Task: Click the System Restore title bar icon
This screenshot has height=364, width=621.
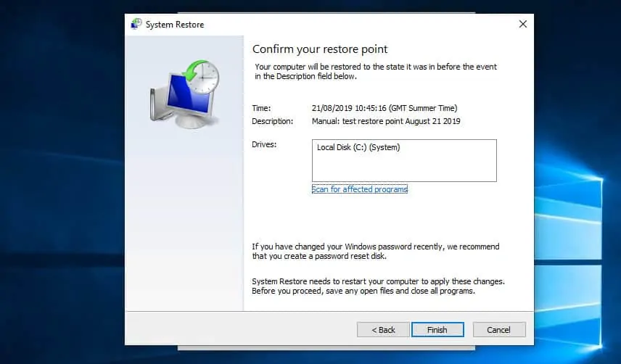Action: (136, 25)
